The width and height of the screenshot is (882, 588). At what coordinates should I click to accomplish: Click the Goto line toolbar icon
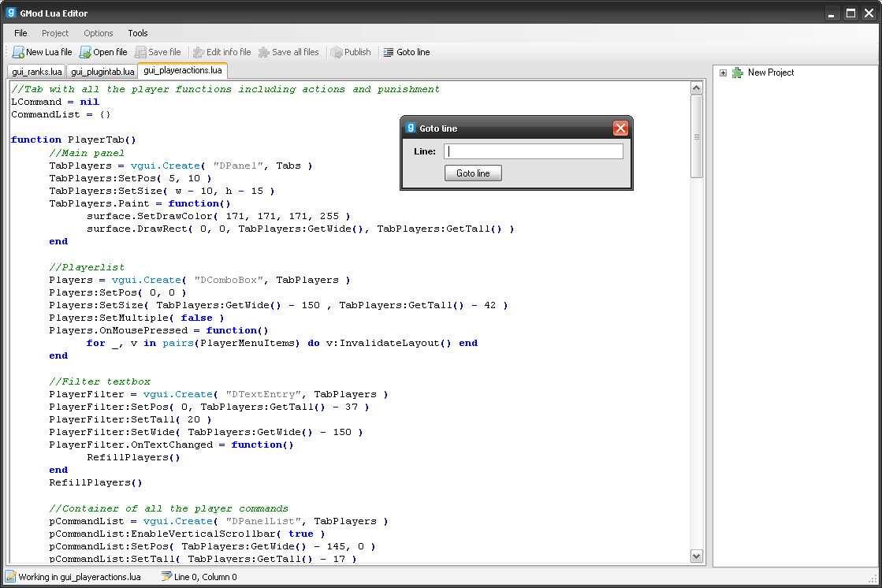coord(388,52)
